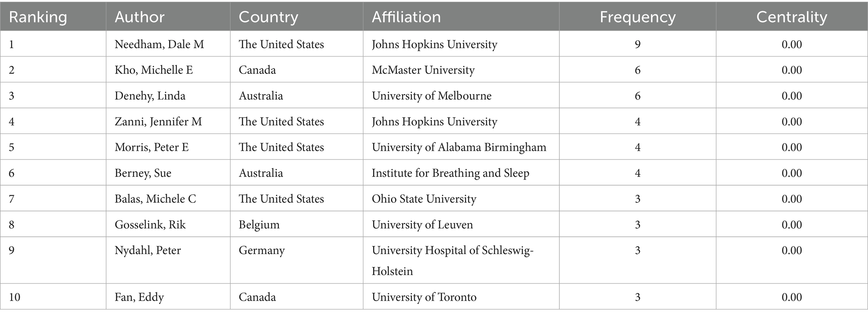This screenshot has height=317, width=868.
Task: Click the Frequency column header
Action: click(637, 17)
